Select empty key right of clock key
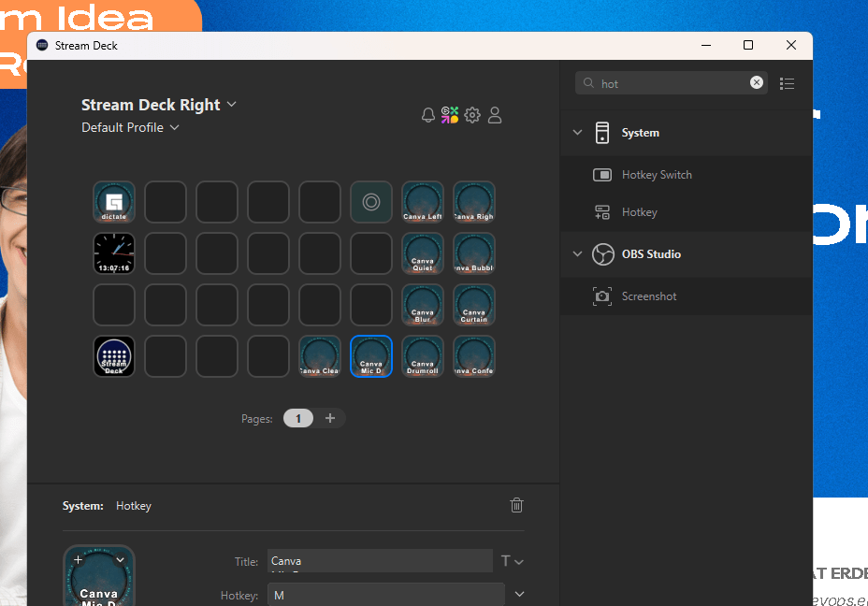The width and height of the screenshot is (868, 606). [166, 253]
